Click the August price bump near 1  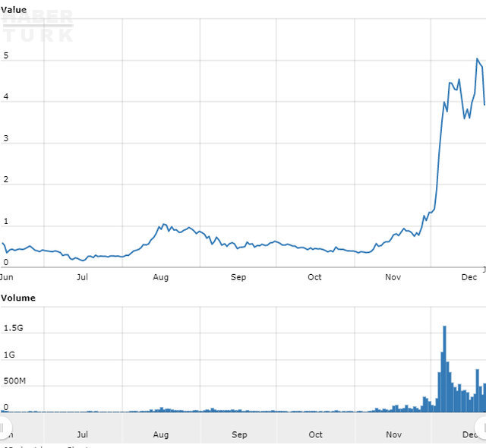click(162, 226)
